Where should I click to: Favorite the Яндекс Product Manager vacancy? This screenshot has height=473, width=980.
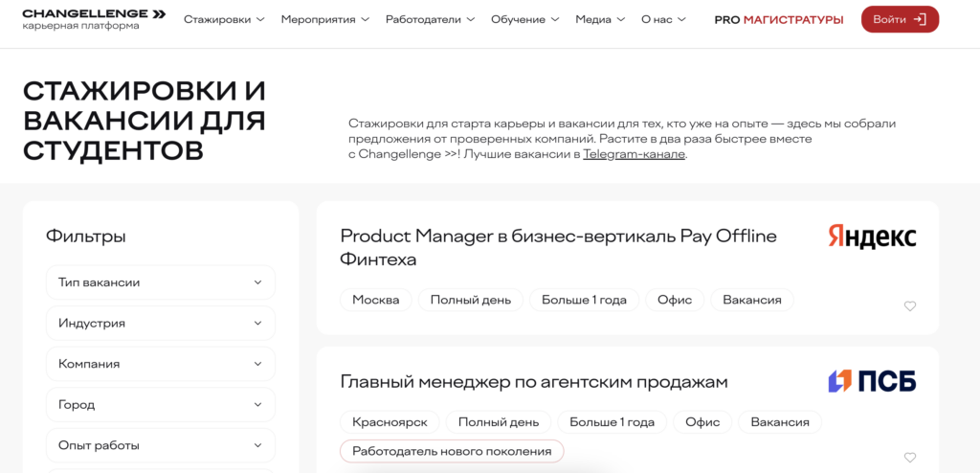click(x=910, y=306)
